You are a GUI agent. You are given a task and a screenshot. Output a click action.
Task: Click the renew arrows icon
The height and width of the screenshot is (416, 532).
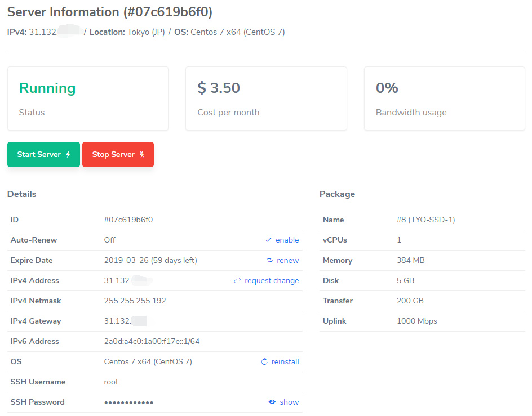(x=270, y=261)
